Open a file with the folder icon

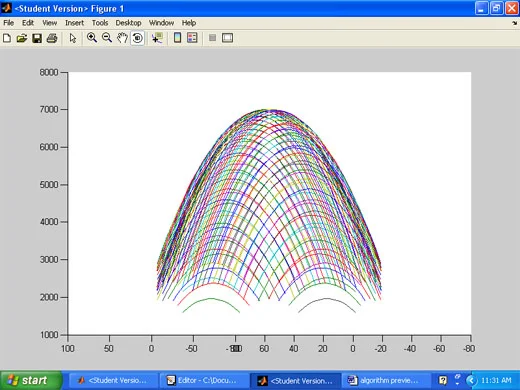(x=22, y=38)
